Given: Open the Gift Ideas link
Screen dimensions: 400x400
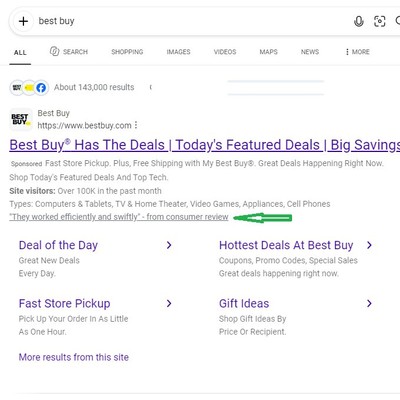Looking at the screenshot, I should tap(244, 303).
